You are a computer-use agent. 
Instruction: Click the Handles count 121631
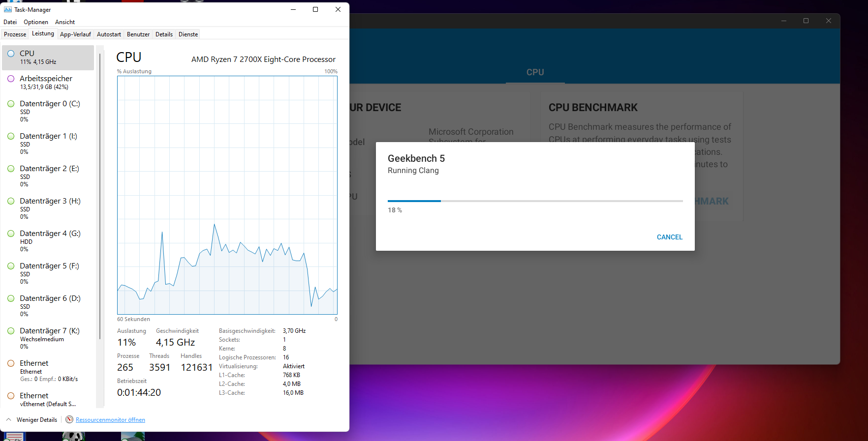pos(197,368)
